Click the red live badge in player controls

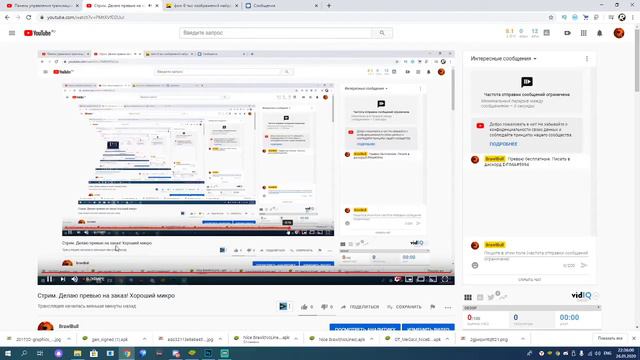point(397,279)
